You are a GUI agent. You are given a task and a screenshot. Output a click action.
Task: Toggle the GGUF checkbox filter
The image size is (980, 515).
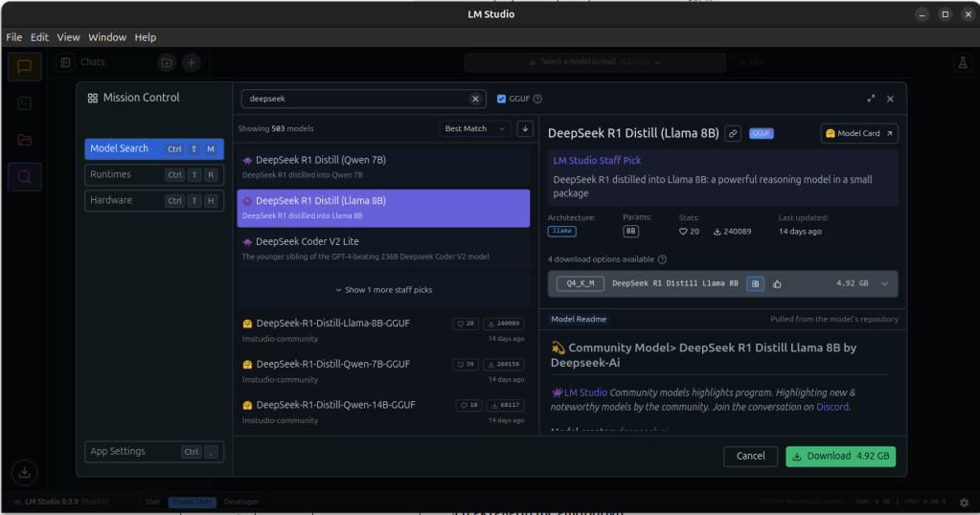pyautogui.click(x=501, y=99)
